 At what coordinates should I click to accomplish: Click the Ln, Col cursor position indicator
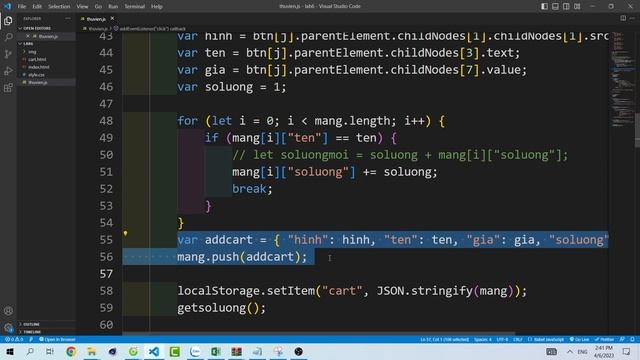444,340
